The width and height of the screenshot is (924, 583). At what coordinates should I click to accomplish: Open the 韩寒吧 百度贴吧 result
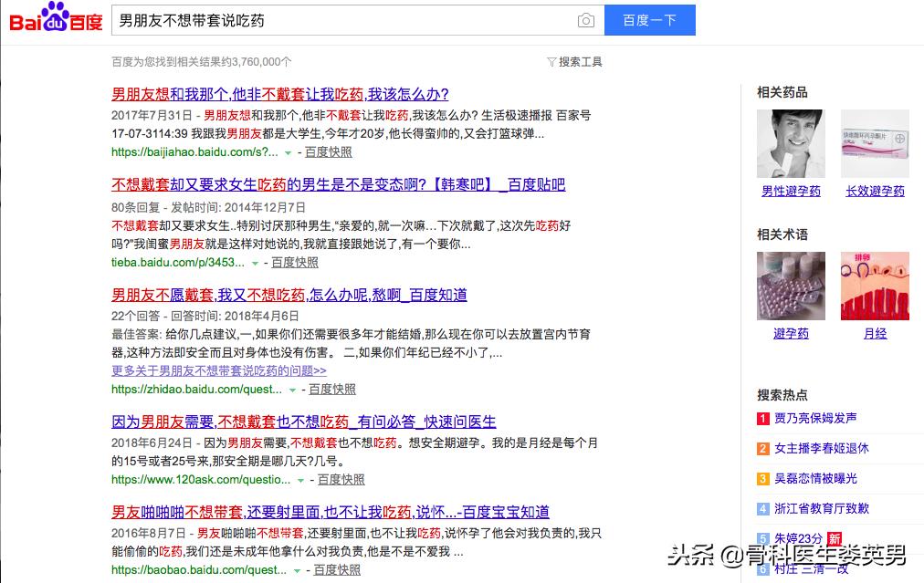(336, 184)
